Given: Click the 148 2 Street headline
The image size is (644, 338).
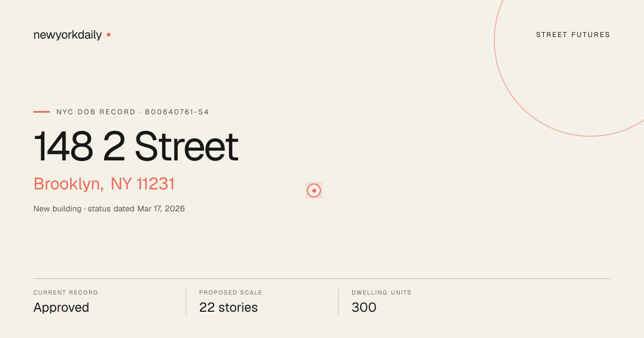Looking at the screenshot, I should tap(136, 146).
